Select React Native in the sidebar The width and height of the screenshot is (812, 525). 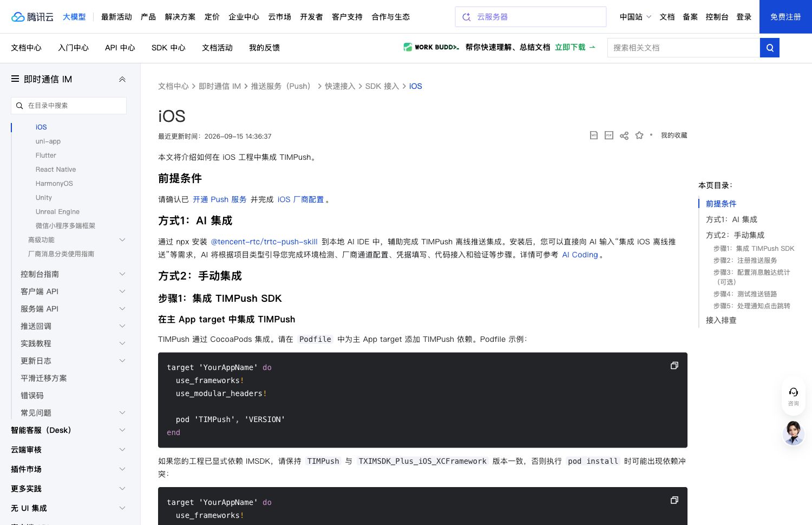(56, 170)
